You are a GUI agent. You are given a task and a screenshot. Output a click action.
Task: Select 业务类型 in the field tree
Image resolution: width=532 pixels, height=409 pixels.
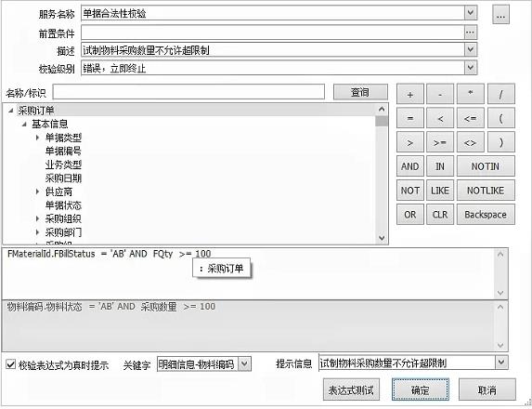[63, 165]
